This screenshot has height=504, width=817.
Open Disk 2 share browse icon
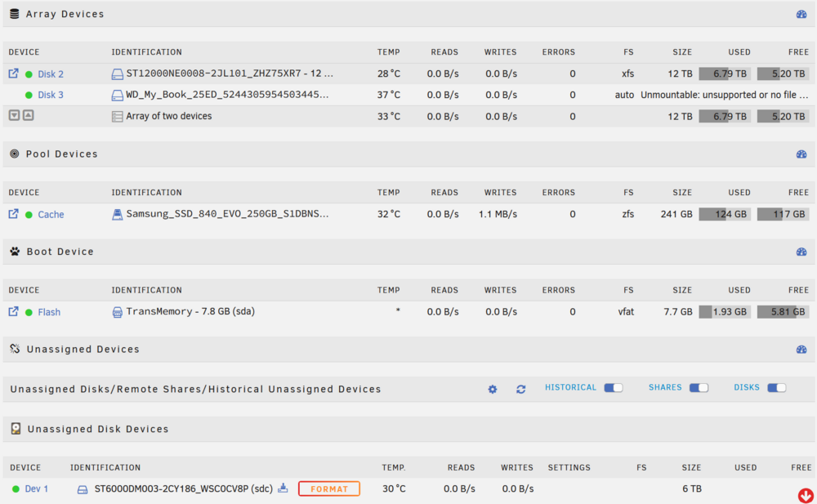14,74
